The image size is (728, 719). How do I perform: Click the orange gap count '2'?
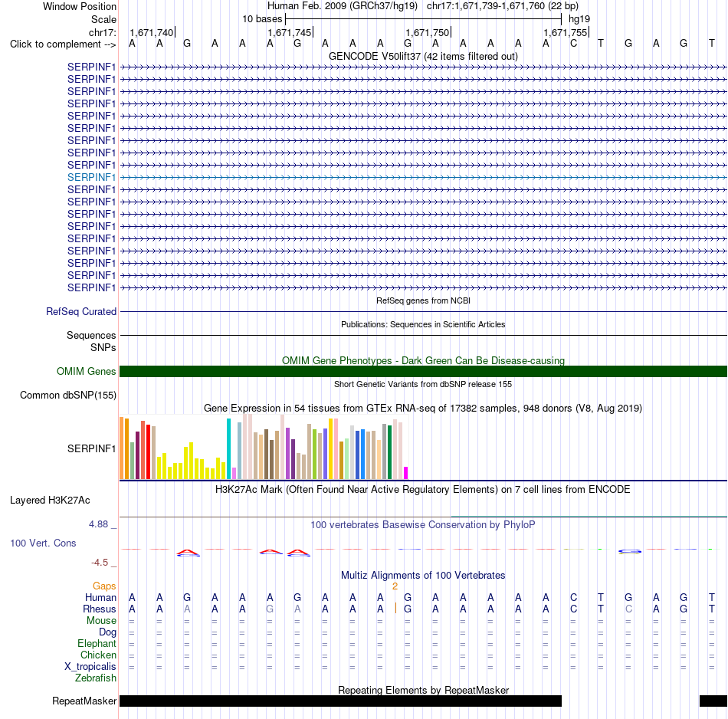(395, 586)
